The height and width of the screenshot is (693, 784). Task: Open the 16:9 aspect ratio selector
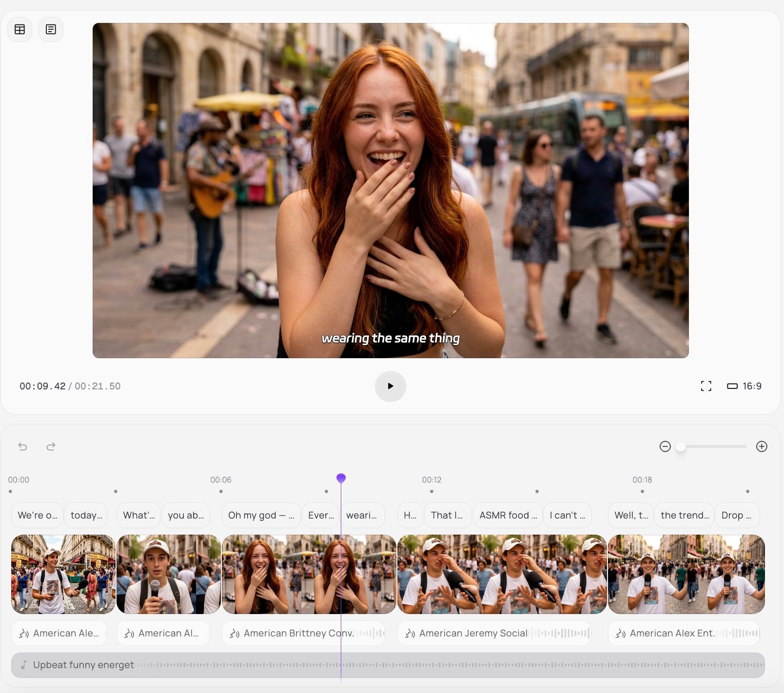[744, 386]
